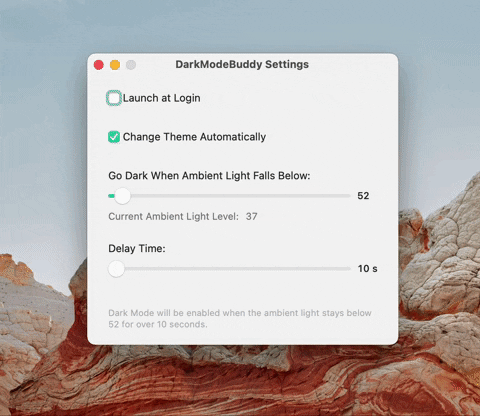The width and height of the screenshot is (480, 416).
Task: Click the DarkModeBuddy Settings window title
Action: point(242,64)
